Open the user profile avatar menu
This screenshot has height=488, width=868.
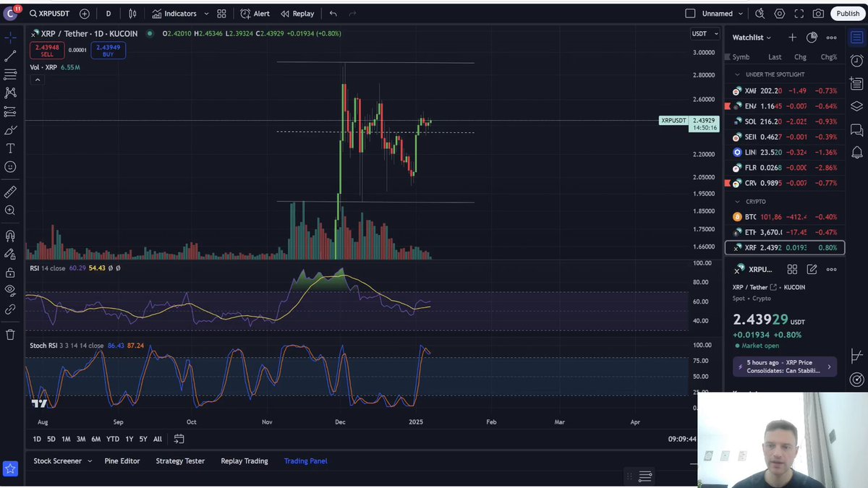point(10,13)
